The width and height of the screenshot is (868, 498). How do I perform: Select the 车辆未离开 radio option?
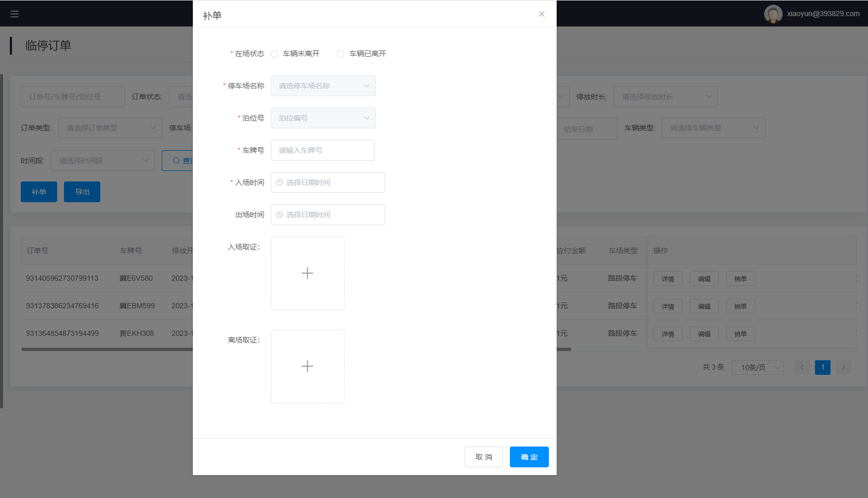click(274, 54)
